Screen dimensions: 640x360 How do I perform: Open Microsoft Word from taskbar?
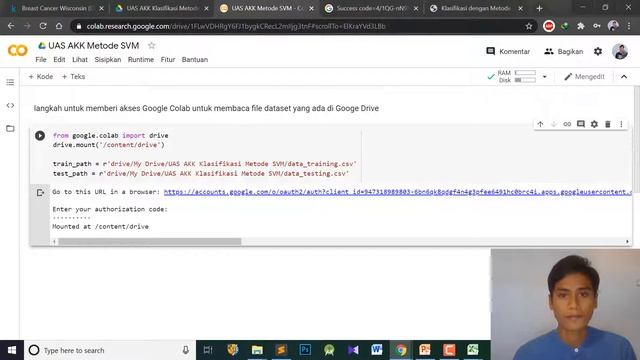tap(377, 350)
